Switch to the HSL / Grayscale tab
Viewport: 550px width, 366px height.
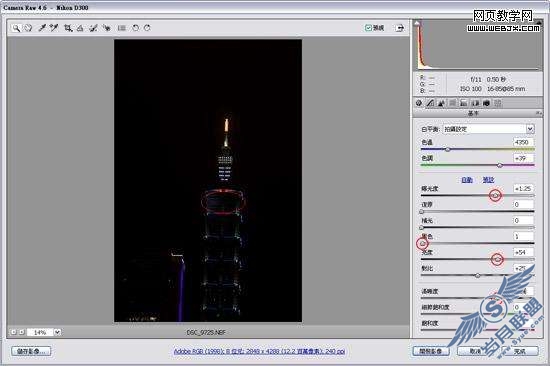coord(452,103)
